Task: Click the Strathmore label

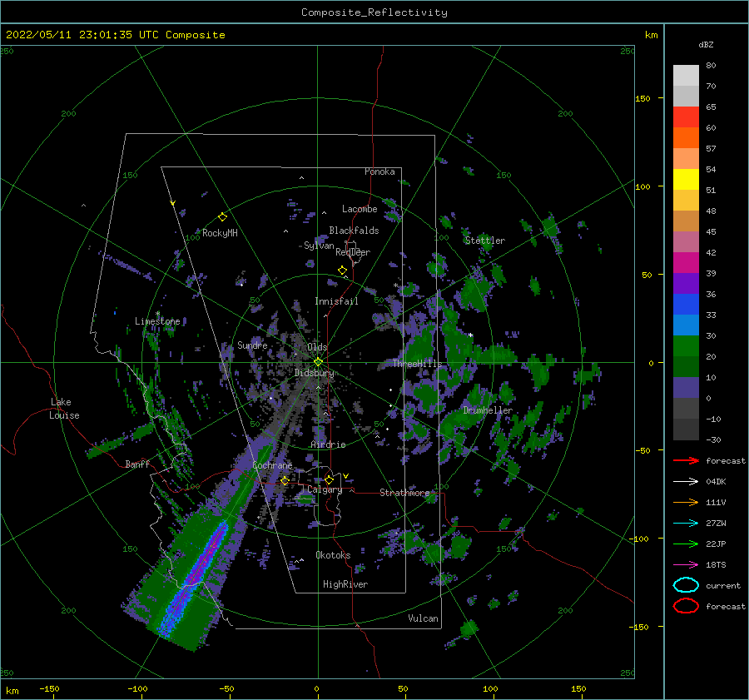Action: tap(404, 493)
